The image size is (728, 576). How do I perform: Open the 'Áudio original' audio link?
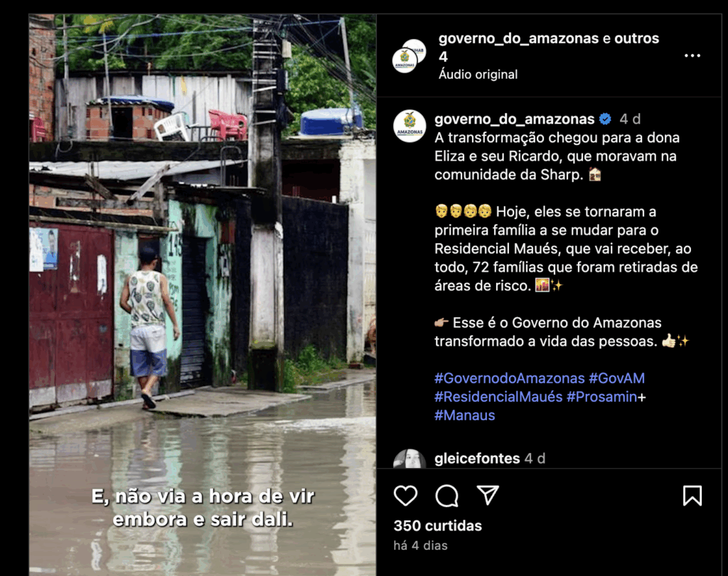(478, 75)
